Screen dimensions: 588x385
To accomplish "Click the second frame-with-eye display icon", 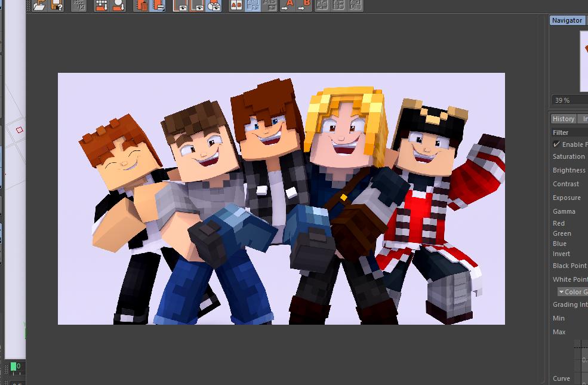I will tap(197, 5).
